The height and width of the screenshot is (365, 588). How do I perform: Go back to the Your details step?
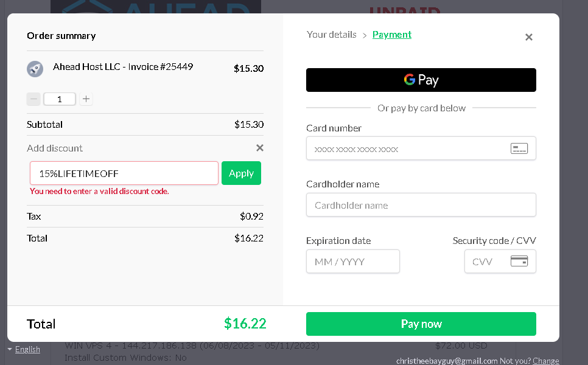tap(332, 35)
